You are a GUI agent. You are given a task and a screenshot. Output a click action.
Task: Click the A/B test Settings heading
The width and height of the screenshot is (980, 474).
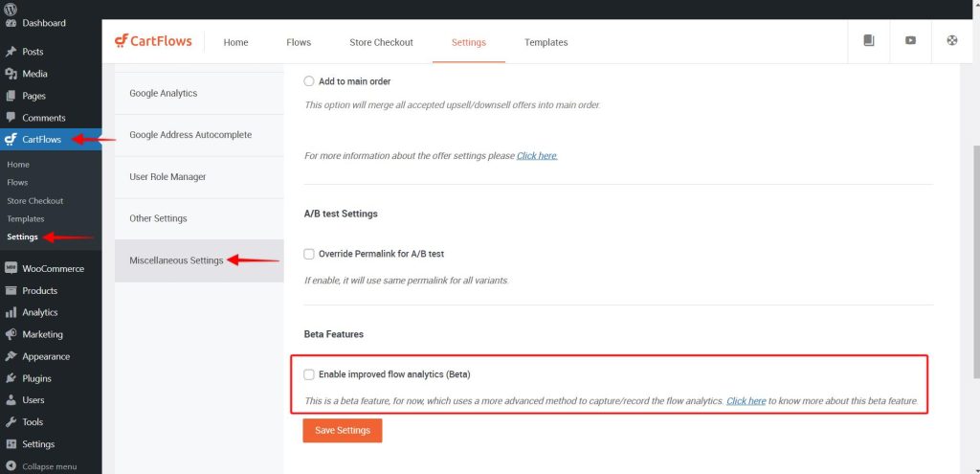click(341, 214)
